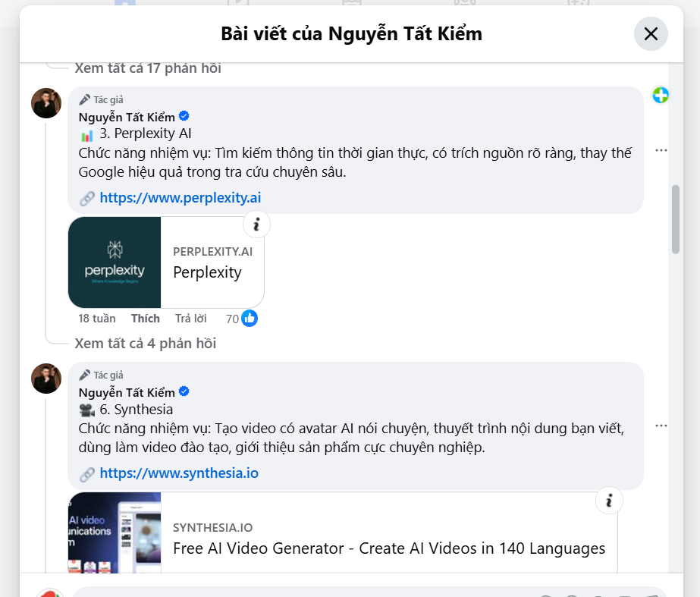
Task: Open the https://www.synthesia.io link
Action: (179, 473)
